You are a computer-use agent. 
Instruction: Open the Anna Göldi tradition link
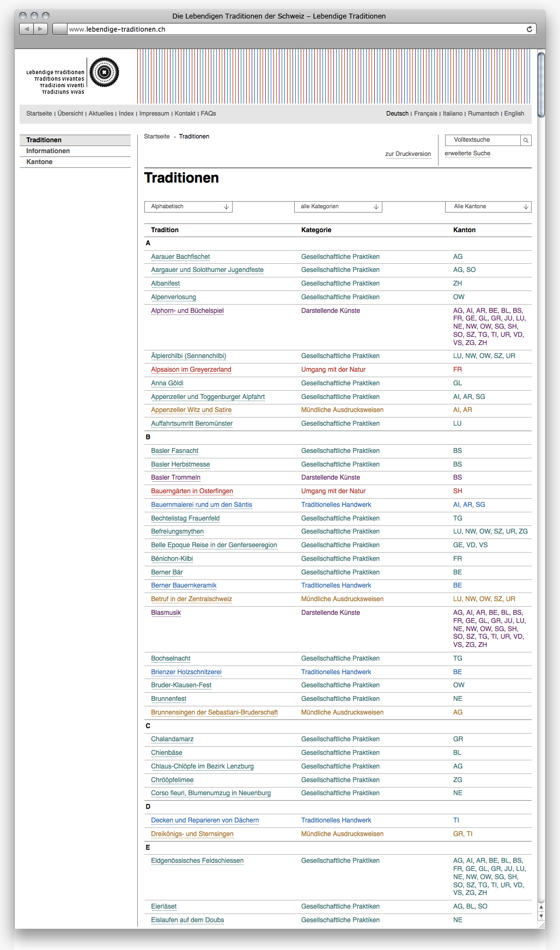(167, 383)
